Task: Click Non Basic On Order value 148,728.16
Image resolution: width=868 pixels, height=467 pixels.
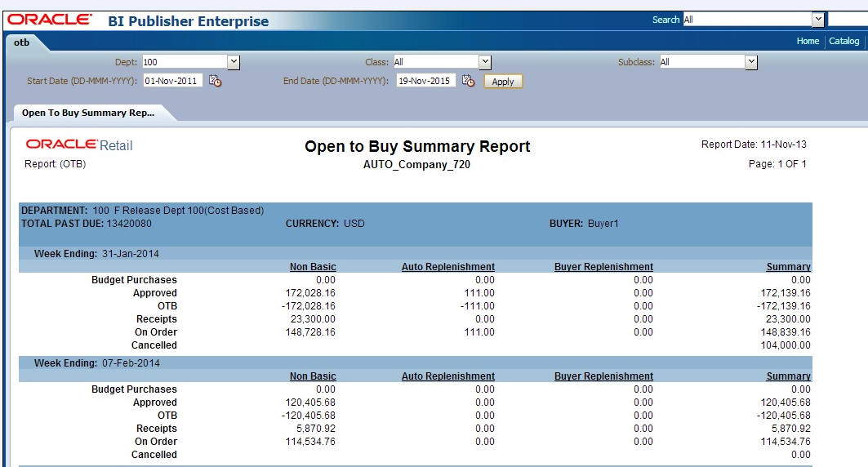Action: [x=310, y=332]
